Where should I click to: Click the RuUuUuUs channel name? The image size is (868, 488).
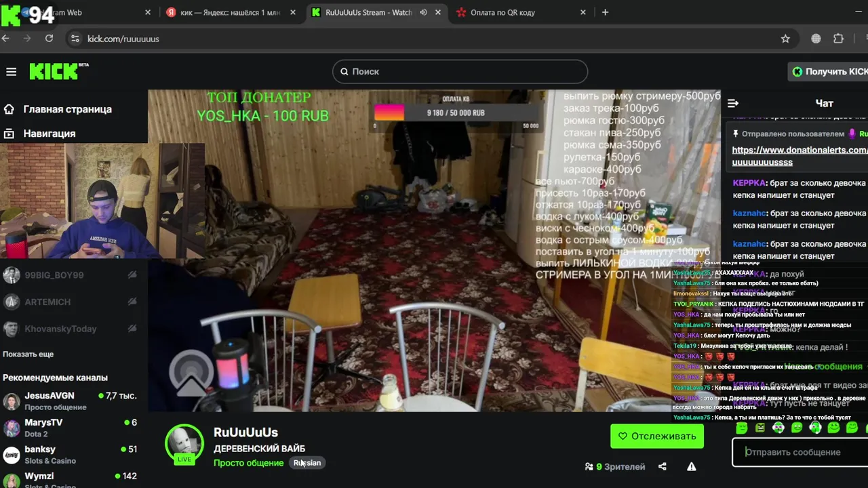pyautogui.click(x=245, y=432)
